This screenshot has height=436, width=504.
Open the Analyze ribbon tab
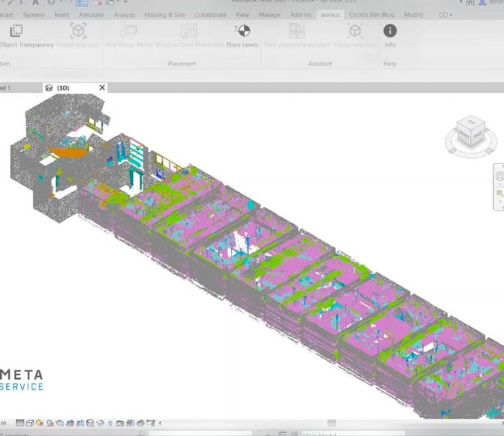124,15
